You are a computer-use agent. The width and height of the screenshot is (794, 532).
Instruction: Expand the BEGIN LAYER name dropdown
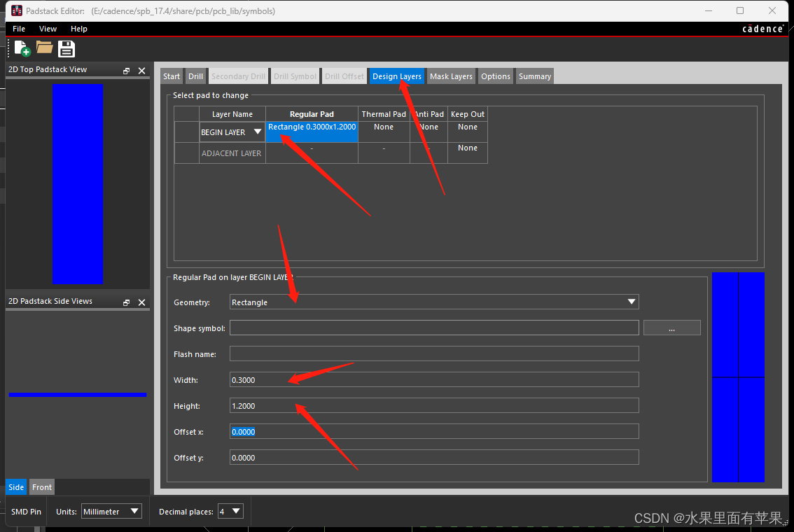pyautogui.click(x=257, y=132)
